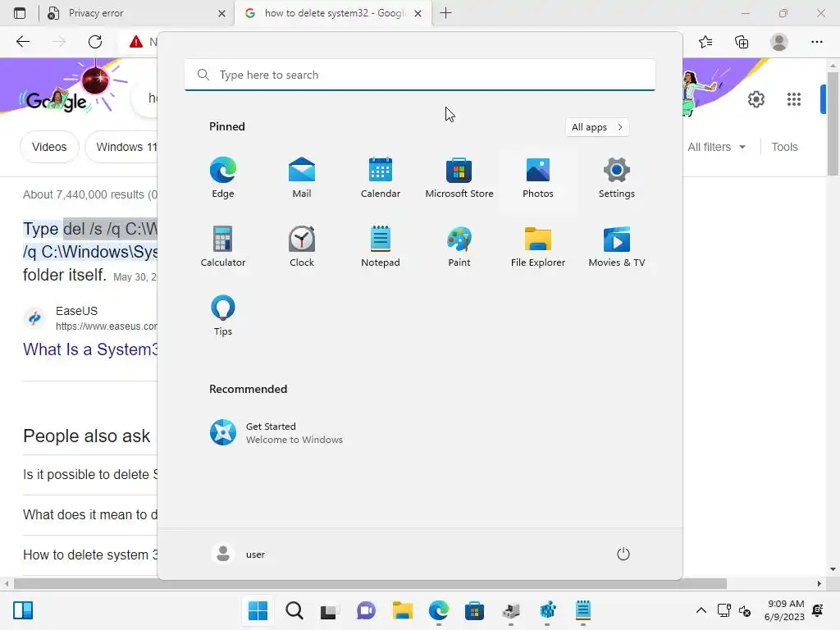Open notification center tray icon

[818, 610]
